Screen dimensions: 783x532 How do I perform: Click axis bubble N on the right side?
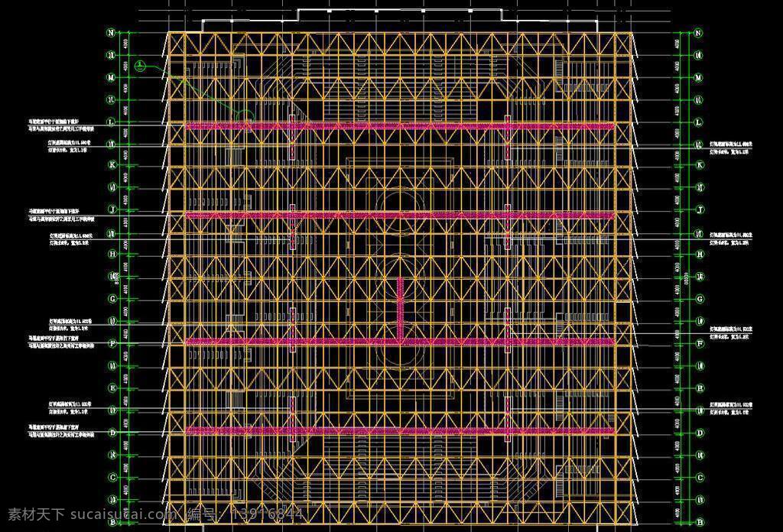coord(698,33)
